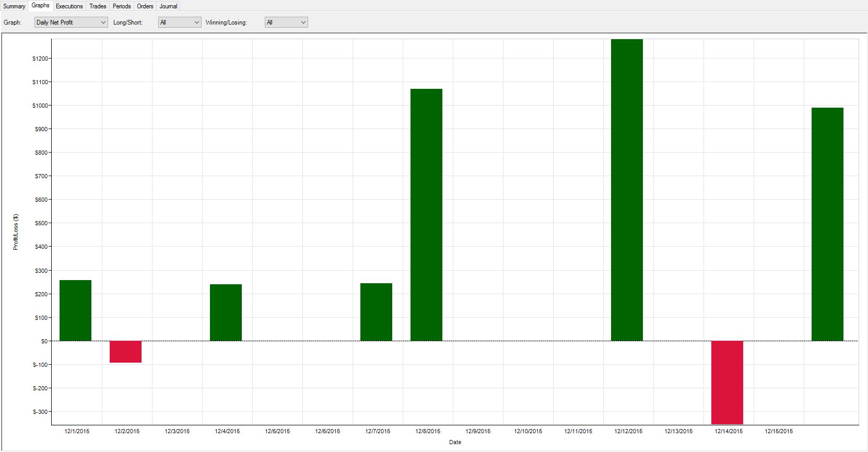
Task: Click the tallest green bar at 12/12/2015
Action: click(x=627, y=190)
